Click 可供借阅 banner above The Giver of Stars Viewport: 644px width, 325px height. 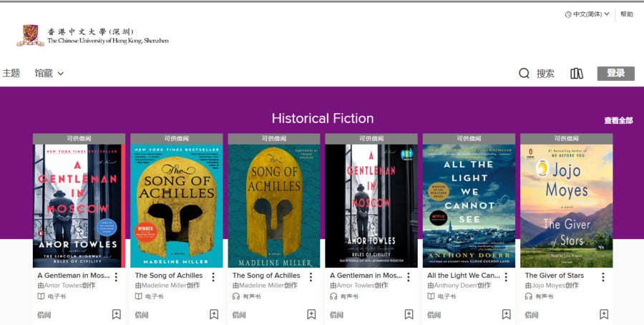pyautogui.click(x=567, y=139)
